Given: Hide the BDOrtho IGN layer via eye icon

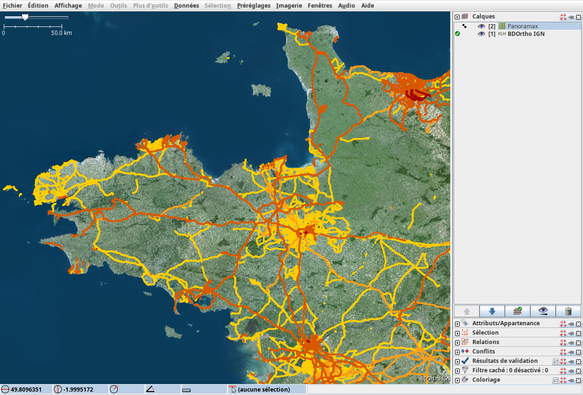Looking at the screenshot, I should [481, 34].
